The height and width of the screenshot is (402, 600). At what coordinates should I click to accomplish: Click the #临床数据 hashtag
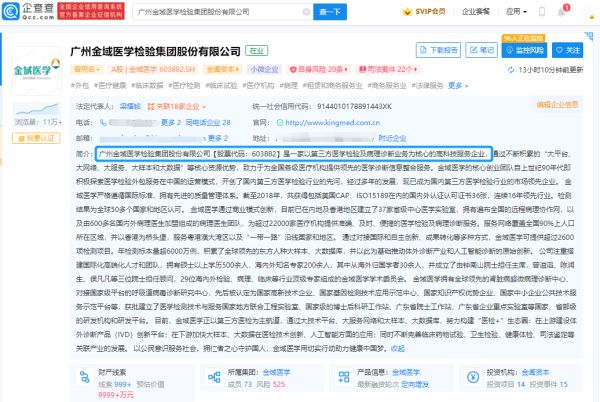click(x=147, y=85)
